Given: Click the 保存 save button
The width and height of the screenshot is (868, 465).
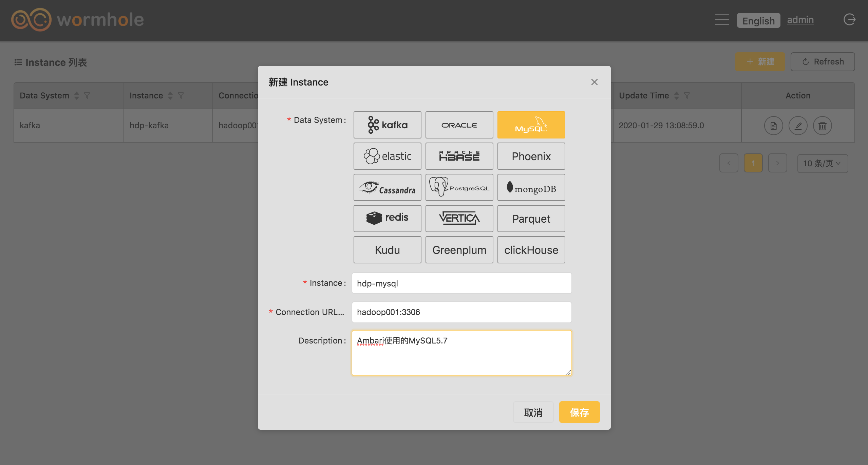Looking at the screenshot, I should [x=579, y=412].
